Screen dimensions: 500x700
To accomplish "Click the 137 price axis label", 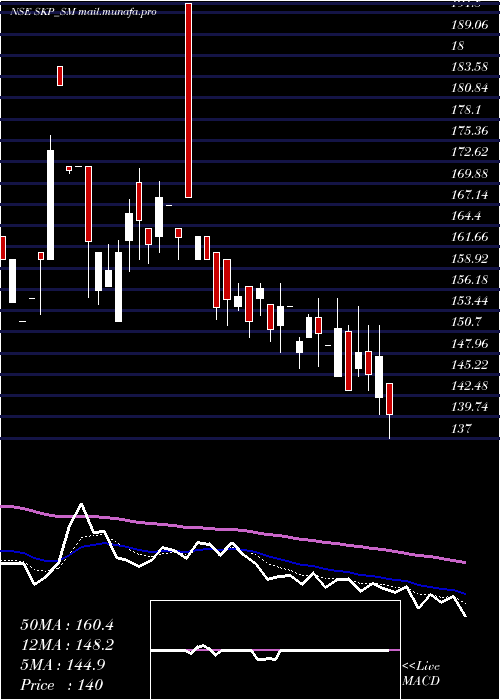I will [x=462, y=429].
